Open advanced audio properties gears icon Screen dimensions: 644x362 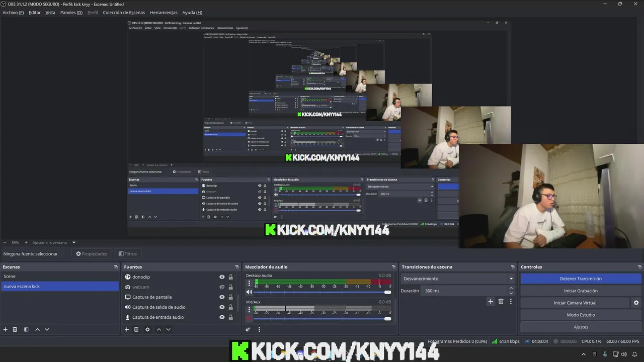pyautogui.click(x=248, y=329)
